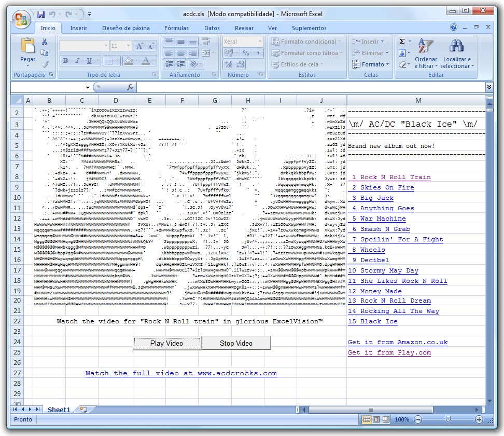Click the increase decimal icon

coord(228,64)
